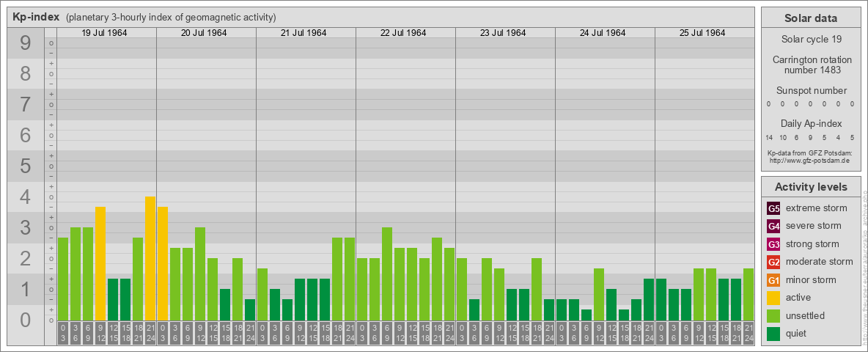The image size is (868, 352).
Task: Click the Solar data panel heading
Action: click(811, 18)
